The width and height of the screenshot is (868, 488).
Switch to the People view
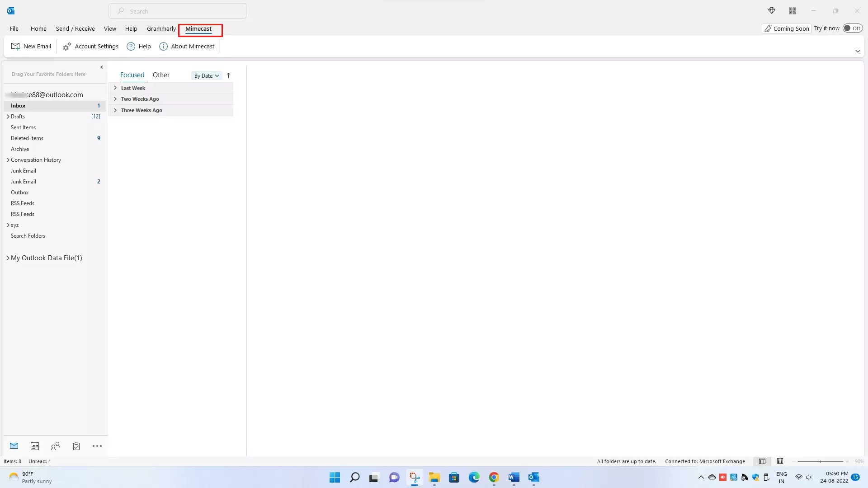56,446
